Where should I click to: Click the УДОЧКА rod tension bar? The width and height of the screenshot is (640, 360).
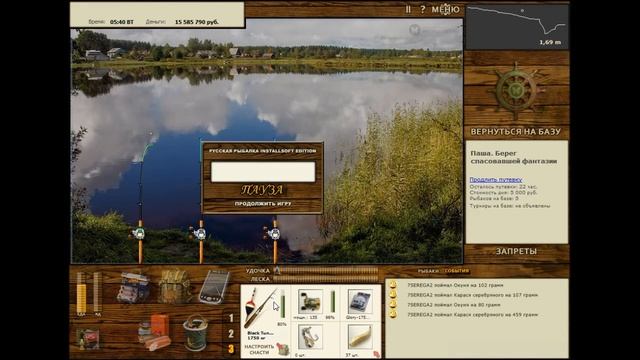pos(326,271)
